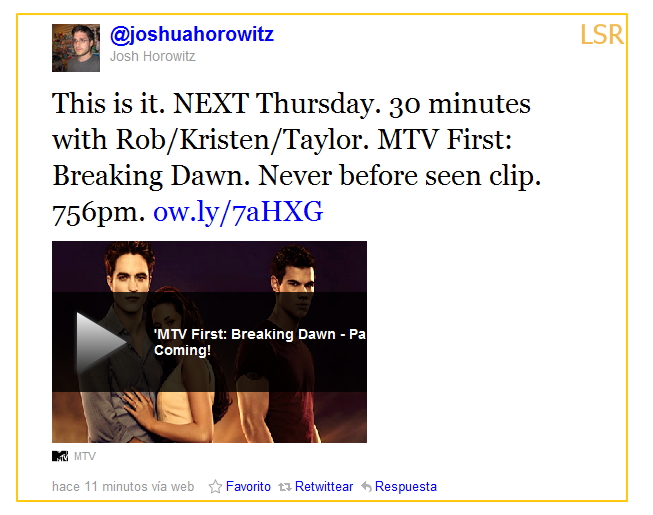Open the ow.ly/7aHXG short link
653x515 pixels.
238,211
